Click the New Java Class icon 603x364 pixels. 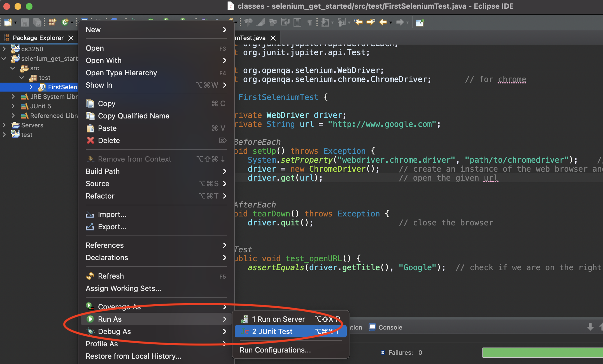point(65,22)
